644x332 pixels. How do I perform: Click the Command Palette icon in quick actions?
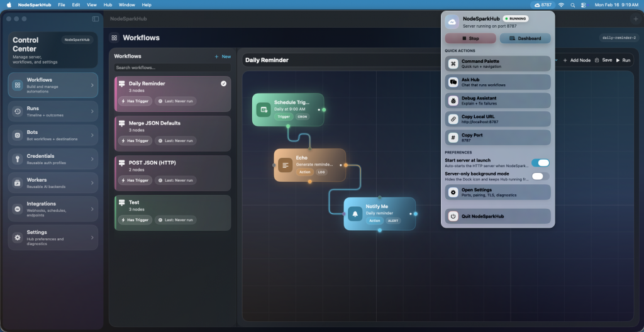click(453, 64)
